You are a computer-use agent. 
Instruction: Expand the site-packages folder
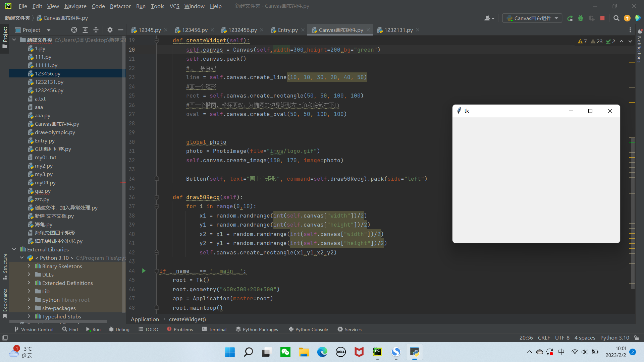click(29, 308)
